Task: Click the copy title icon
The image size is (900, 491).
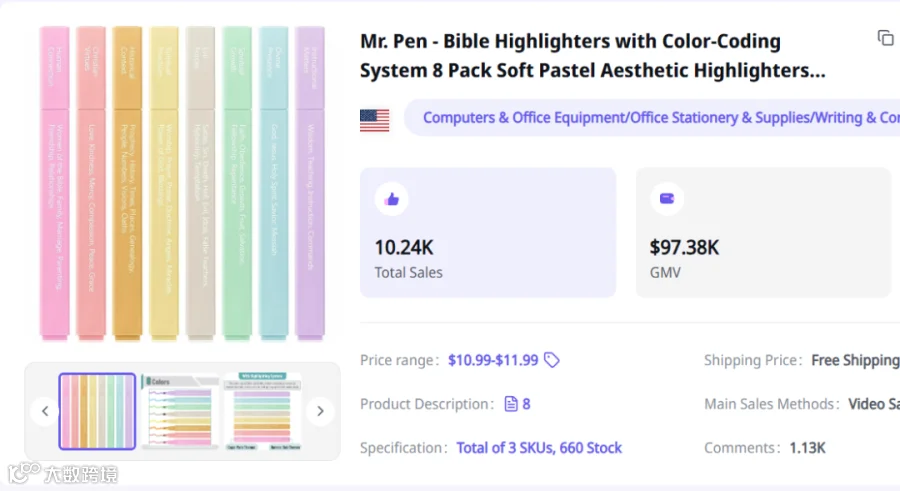Action: click(x=885, y=38)
